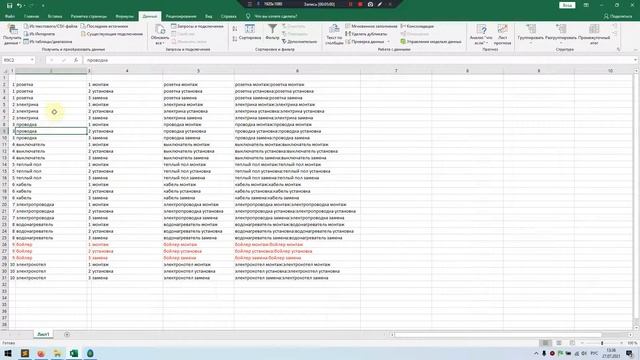The width and height of the screenshot is (640, 360).
Task: Open the notification center in the taskbar
Action: 630,353
